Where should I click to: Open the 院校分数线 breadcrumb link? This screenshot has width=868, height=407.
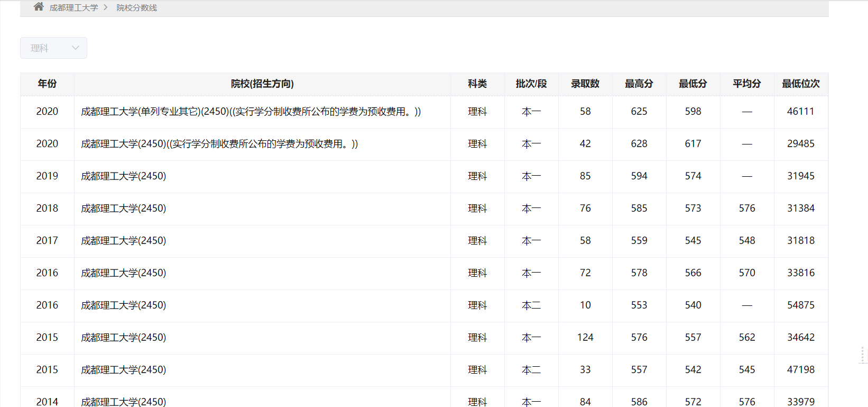coord(137,7)
